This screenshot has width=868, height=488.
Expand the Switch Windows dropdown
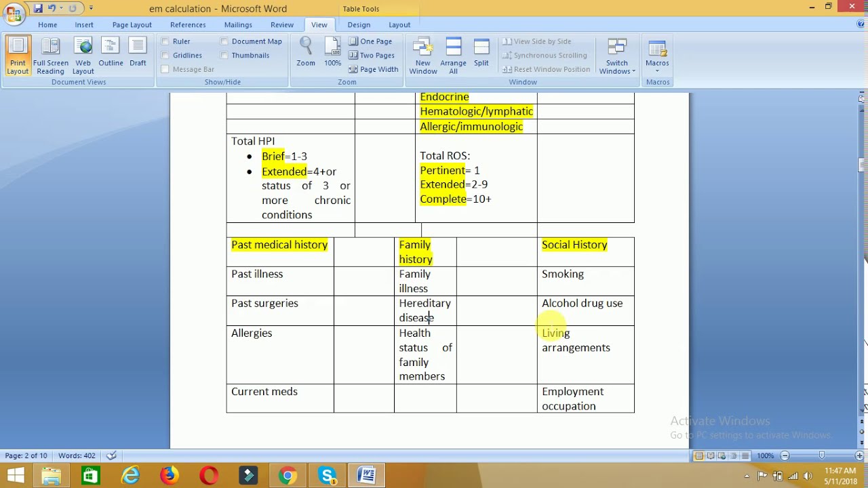pos(617,56)
